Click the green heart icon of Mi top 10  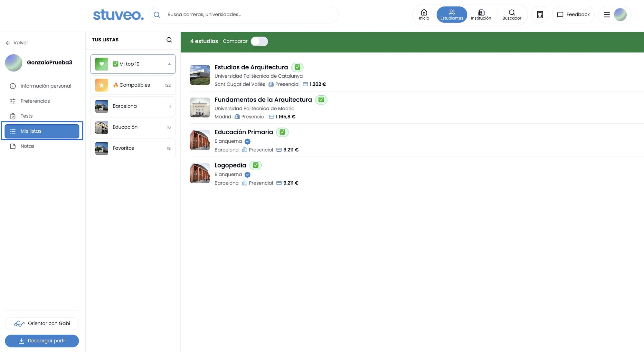tap(102, 64)
